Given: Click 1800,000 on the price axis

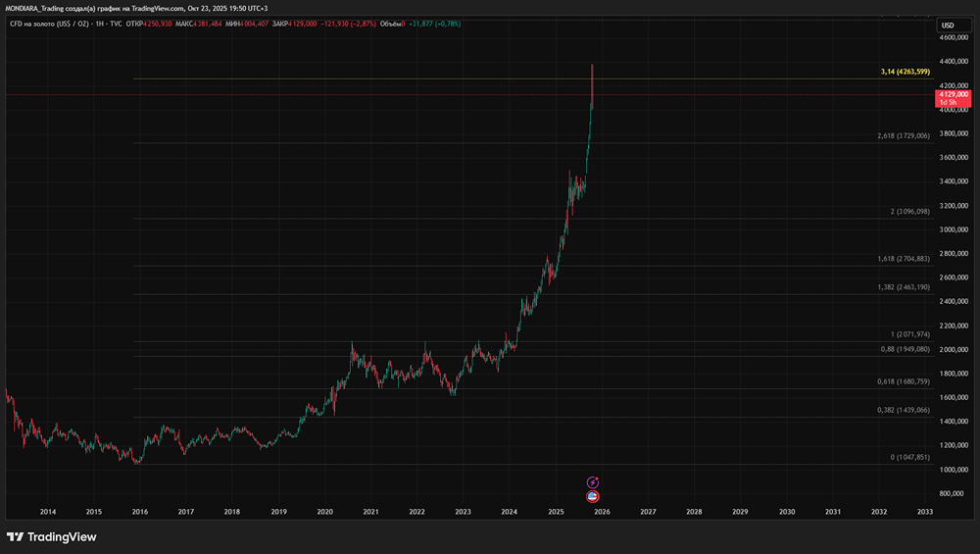Looking at the screenshot, I should pyautogui.click(x=954, y=374).
